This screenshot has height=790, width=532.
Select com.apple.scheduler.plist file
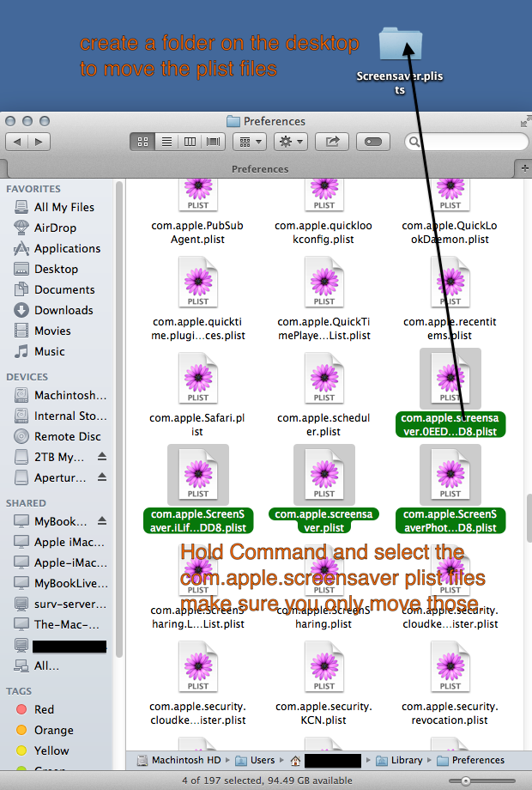point(323,396)
